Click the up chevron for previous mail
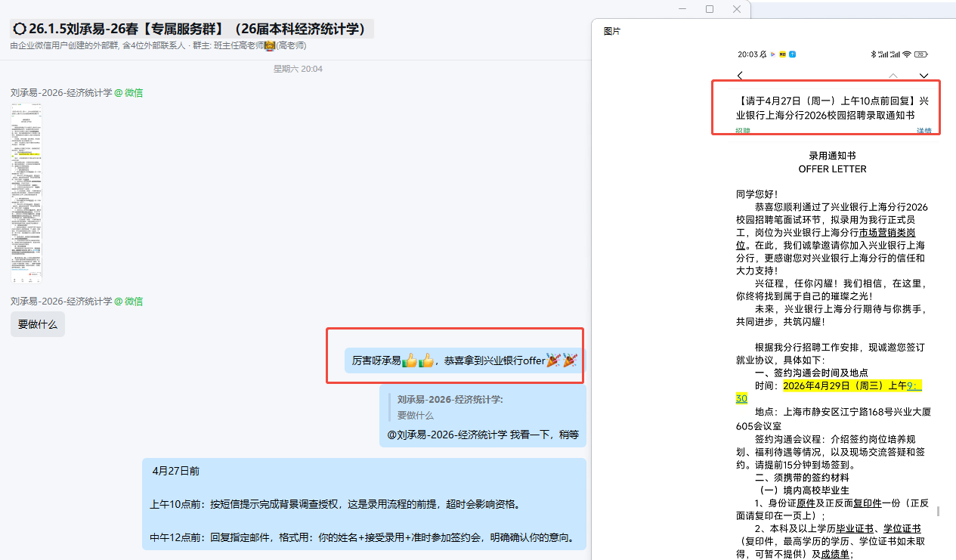 coord(893,76)
